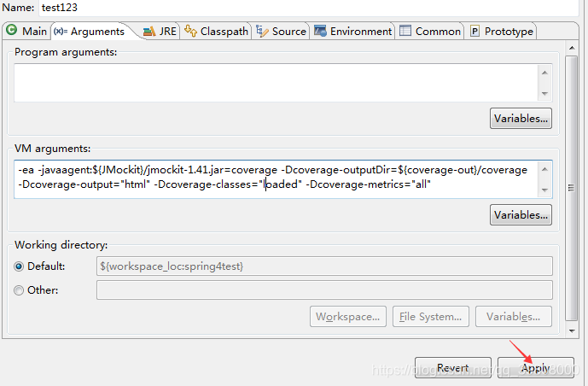The height and width of the screenshot is (386, 588).
Task: Open the Classpath tab
Action: point(216,31)
